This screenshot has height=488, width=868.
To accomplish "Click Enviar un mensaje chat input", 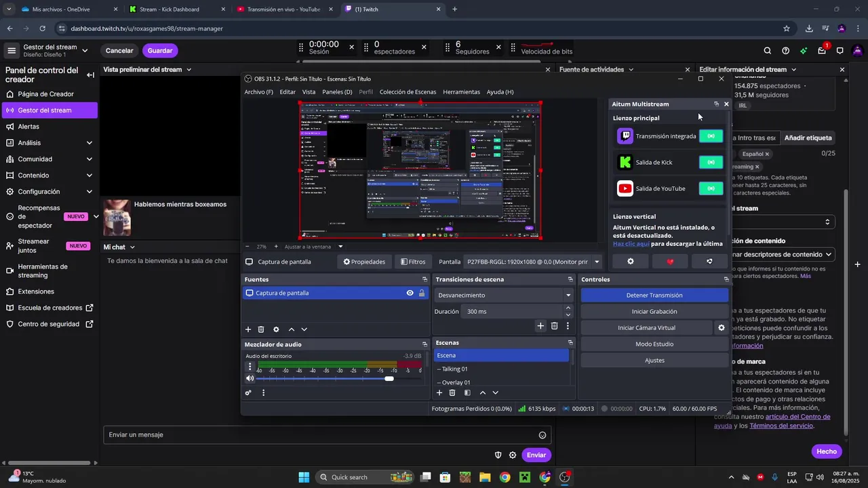I will point(327,435).
